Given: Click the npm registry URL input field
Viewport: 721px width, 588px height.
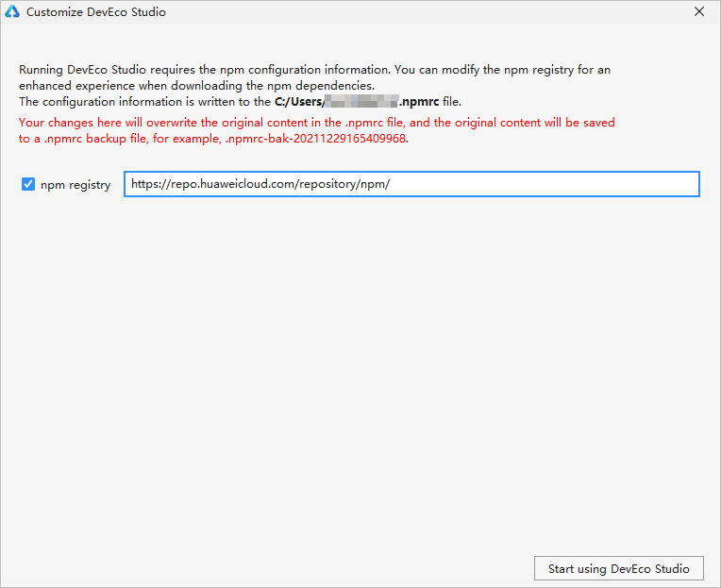Looking at the screenshot, I should tap(411, 184).
